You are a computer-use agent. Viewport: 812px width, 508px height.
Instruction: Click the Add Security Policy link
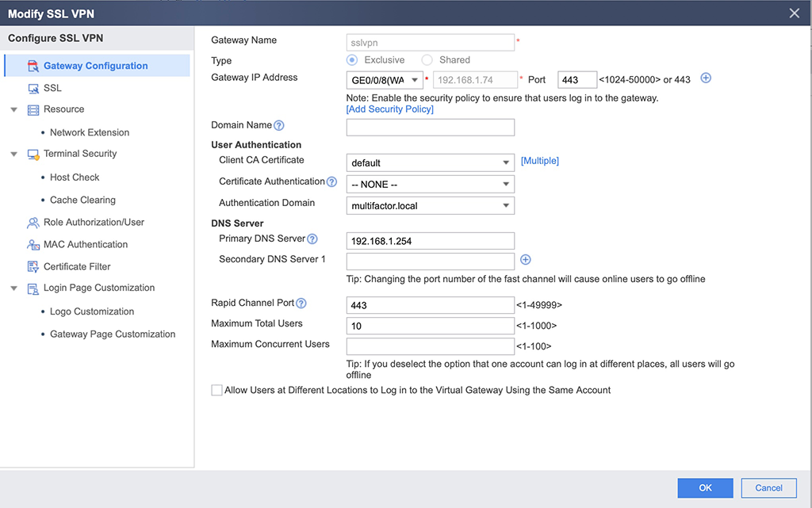click(x=389, y=109)
